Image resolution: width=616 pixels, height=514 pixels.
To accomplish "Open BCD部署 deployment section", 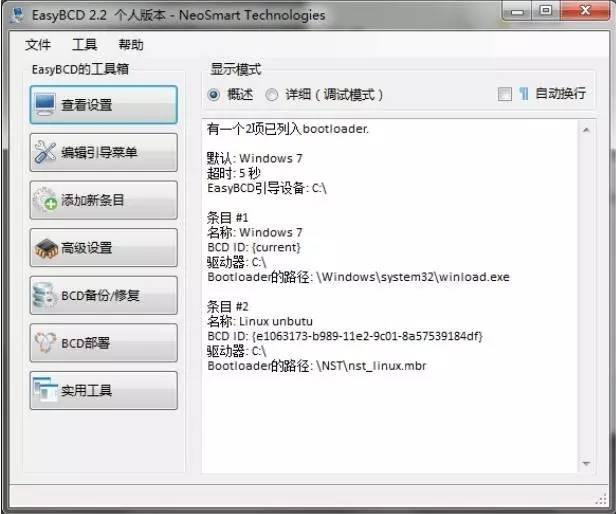I will [x=104, y=343].
